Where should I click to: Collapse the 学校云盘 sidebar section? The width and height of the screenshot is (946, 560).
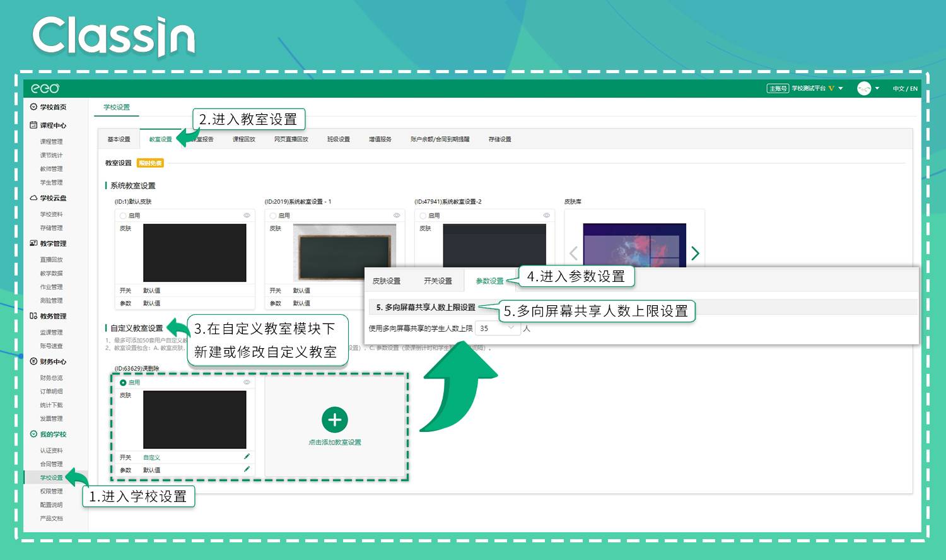(x=53, y=198)
